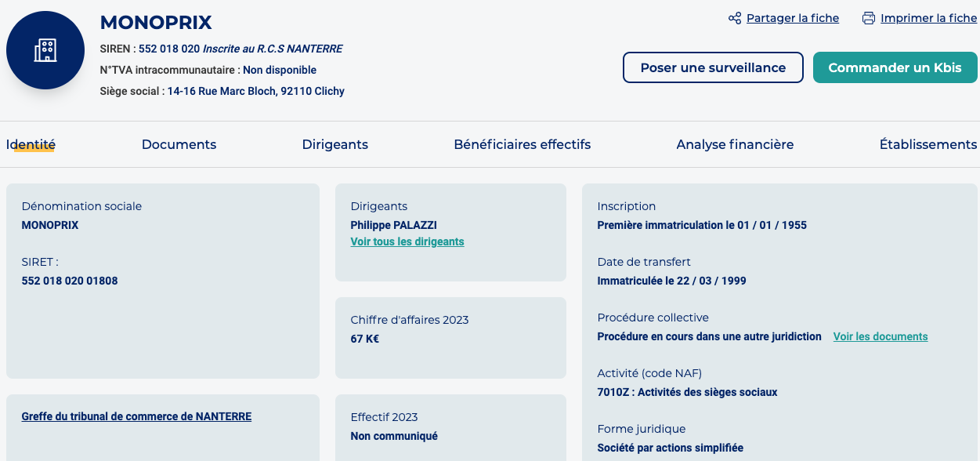
Task: Click the siège social address in Clichy
Action: (x=255, y=91)
